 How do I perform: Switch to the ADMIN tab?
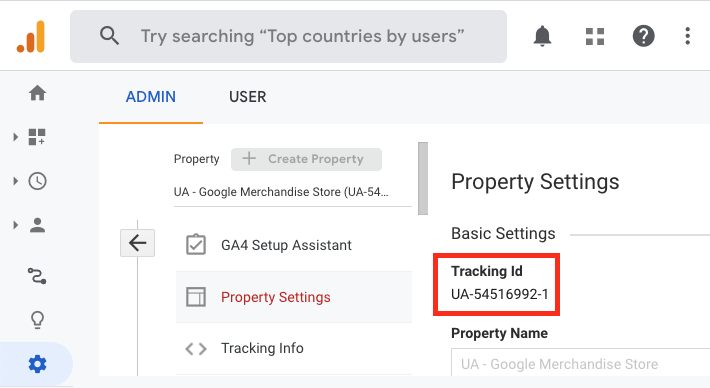tap(151, 97)
